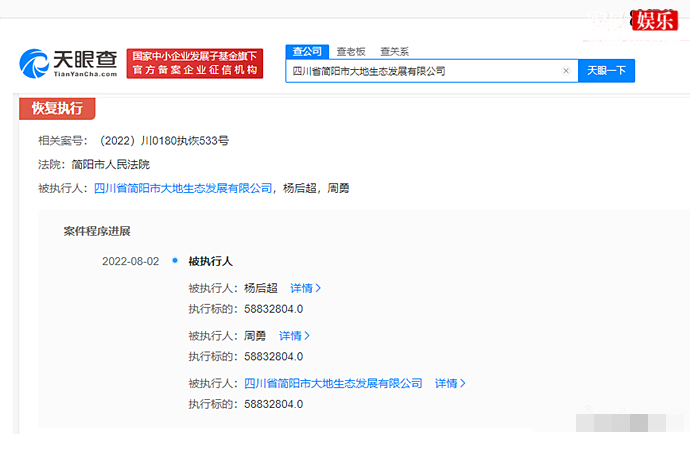Click the blue timeline dot marker
The width and height of the screenshot is (690, 476).
click(x=175, y=260)
